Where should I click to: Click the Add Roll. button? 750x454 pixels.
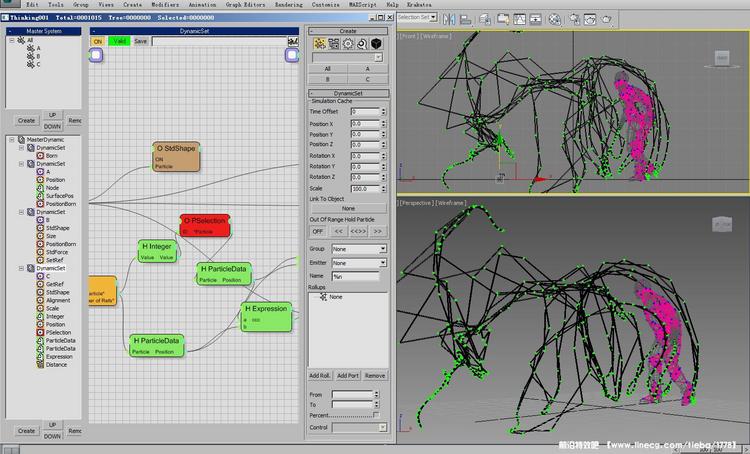[320, 376]
